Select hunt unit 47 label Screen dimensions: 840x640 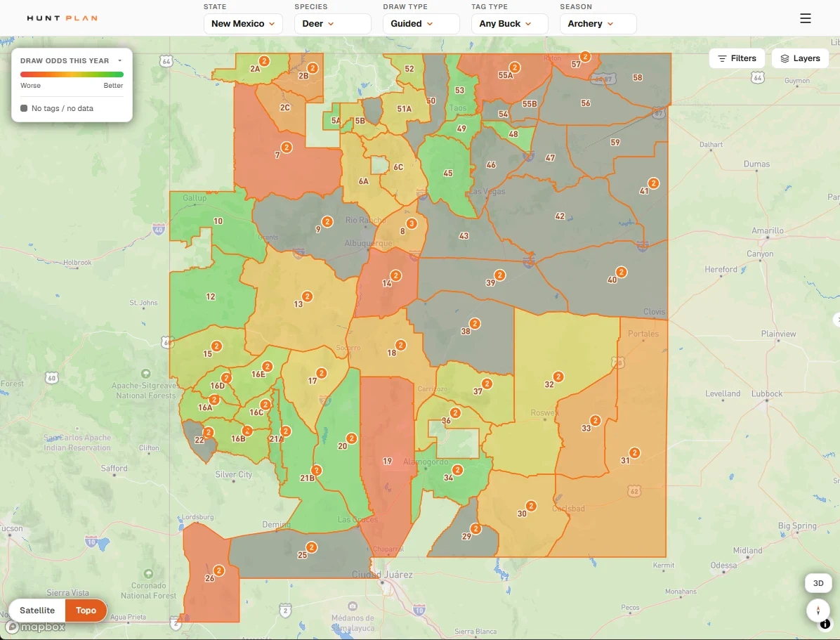click(550, 157)
